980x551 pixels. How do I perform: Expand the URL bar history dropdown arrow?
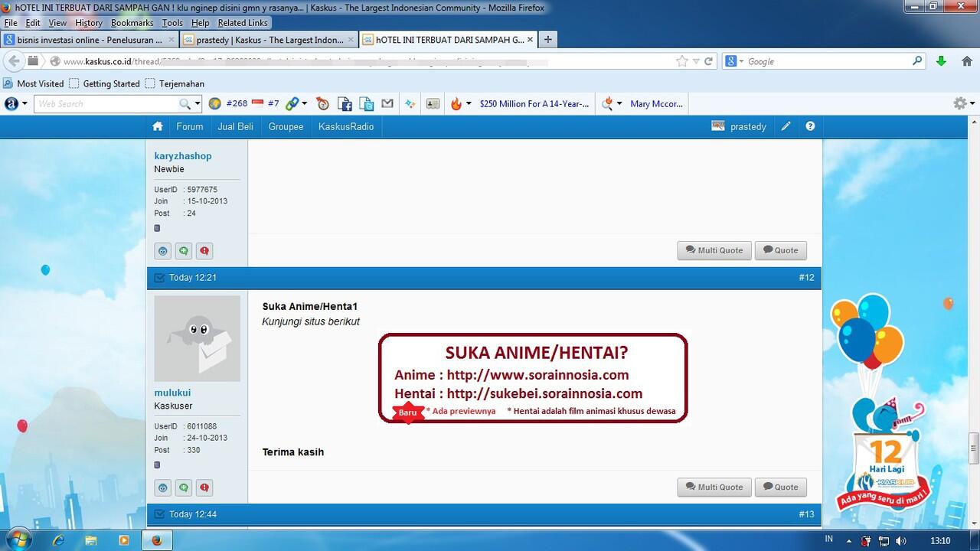click(696, 61)
